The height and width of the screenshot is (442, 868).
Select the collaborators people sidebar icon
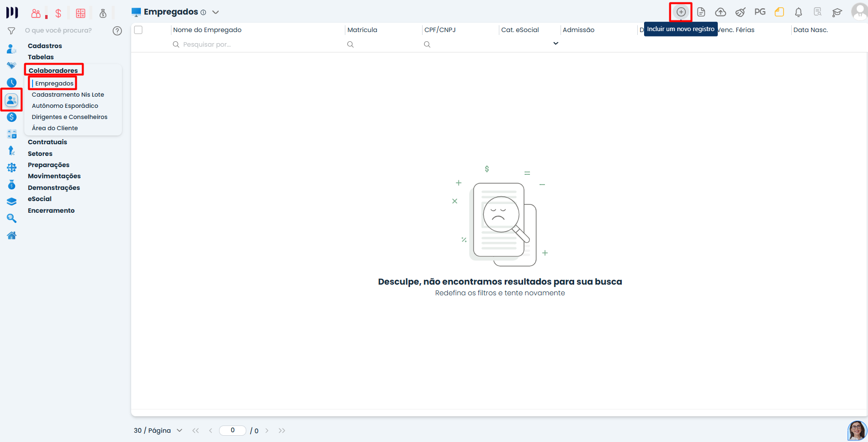tap(12, 100)
